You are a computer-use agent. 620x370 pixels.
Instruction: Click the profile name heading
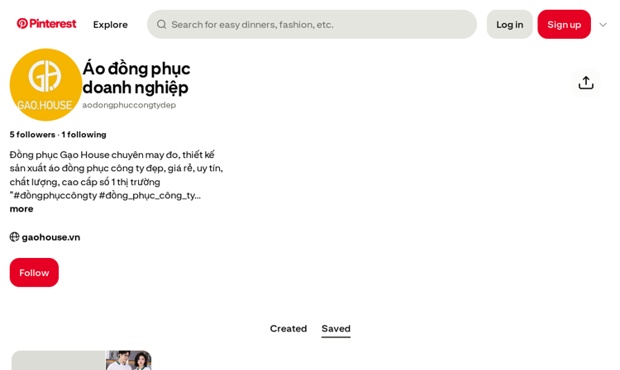click(x=136, y=78)
